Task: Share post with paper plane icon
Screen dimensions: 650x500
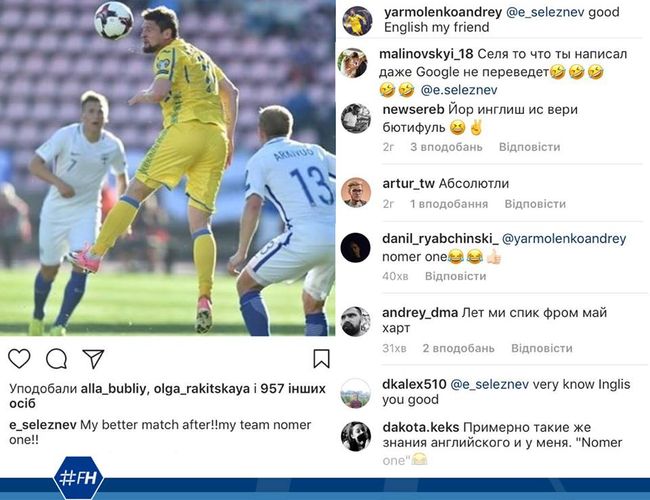Action: (x=93, y=359)
